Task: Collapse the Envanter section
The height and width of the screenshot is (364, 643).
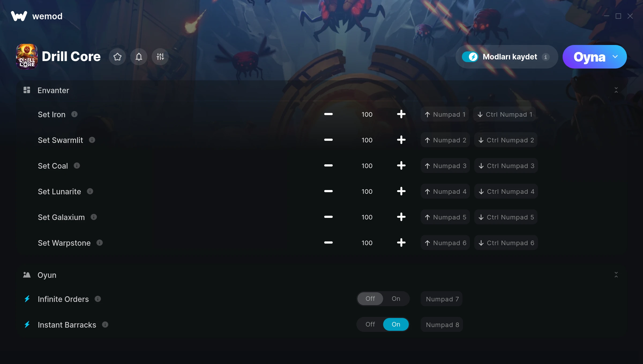Action: [616, 90]
